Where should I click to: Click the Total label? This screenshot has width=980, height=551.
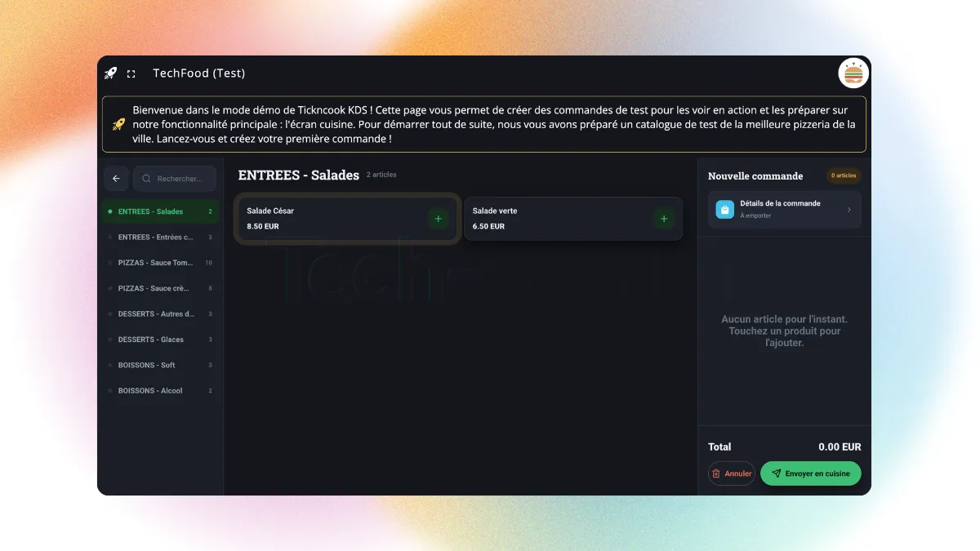click(719, 447)
